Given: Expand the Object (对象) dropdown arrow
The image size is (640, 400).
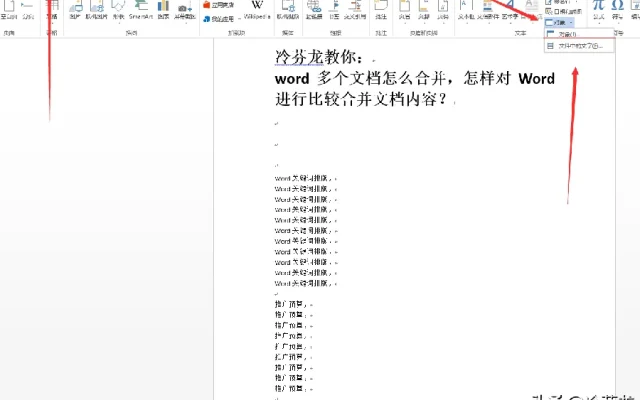Looking at the screenshot, I should (571, 23).
